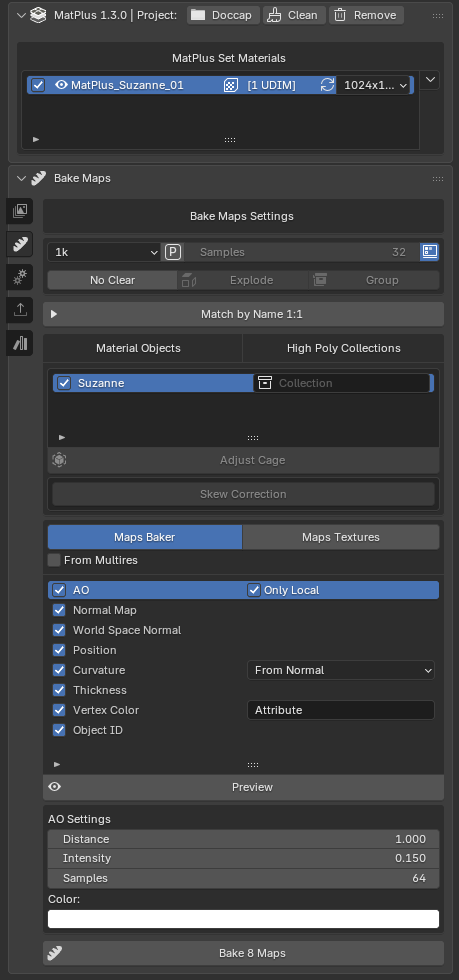The image size is (459, 980).
Task: Click the Bake Maps panel drag handle dots
Action: click(438, 179)
